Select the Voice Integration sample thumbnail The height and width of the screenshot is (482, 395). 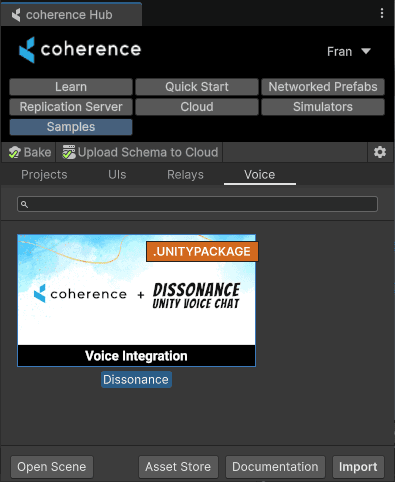(x=137, y=300)
